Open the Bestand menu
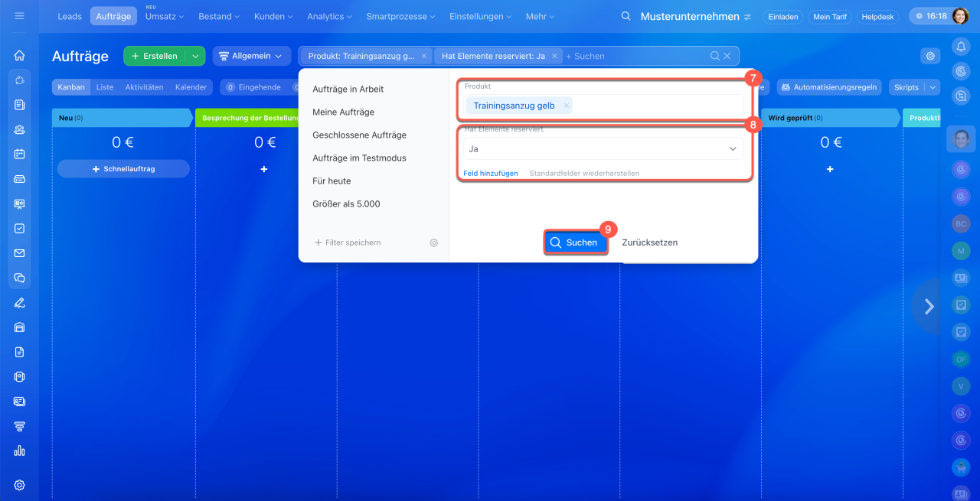980x501 pixels. coord(218,16)
